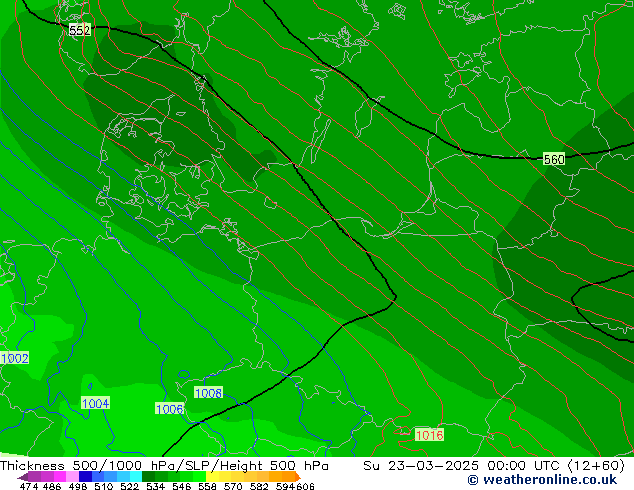Click the 498 legend value
This screenshot has width=634, height=490.
(78, 486)
